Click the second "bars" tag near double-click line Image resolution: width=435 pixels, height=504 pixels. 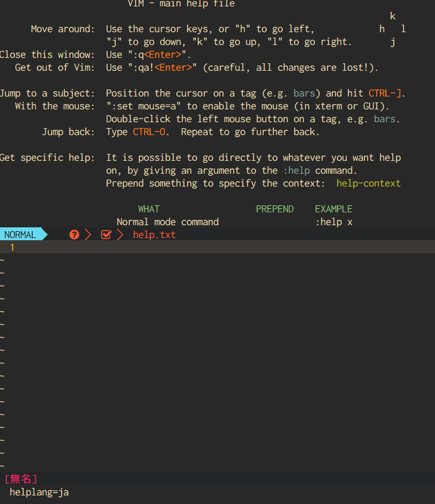[384, 118]
